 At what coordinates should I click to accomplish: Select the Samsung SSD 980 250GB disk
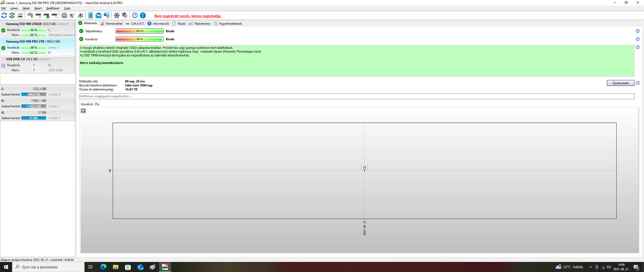(x=38, y=30)
